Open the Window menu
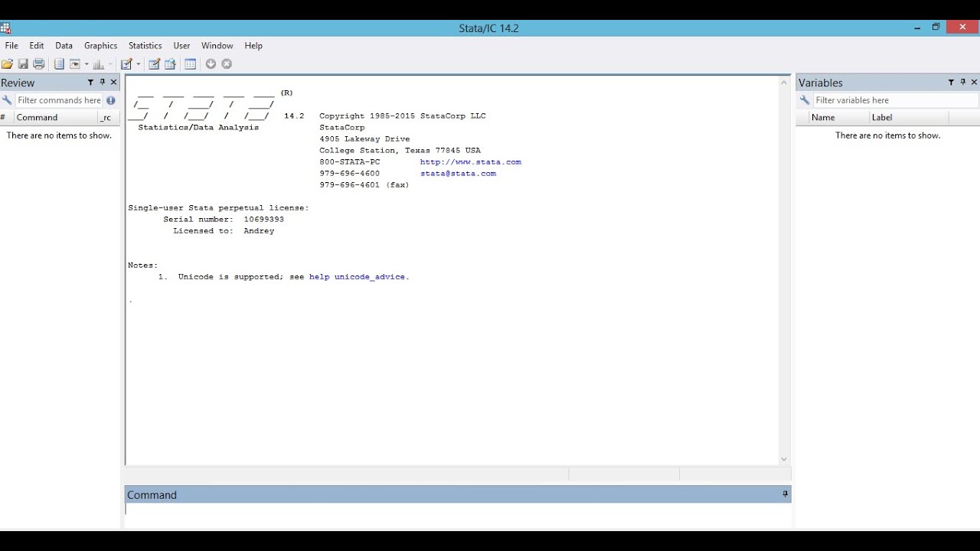 217,46
